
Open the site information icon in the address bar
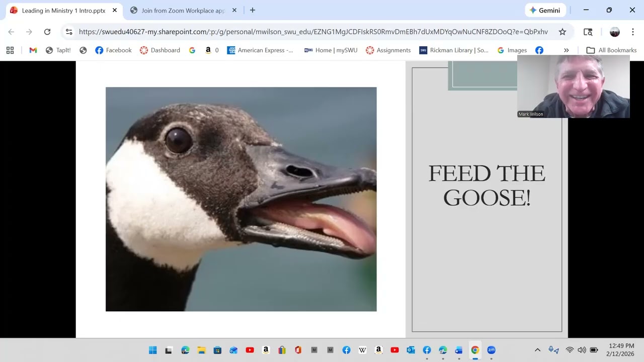pyautogui.click(x=69, y=32)
